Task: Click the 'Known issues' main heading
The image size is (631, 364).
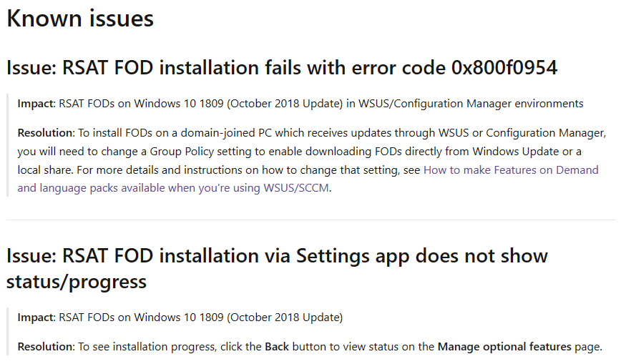Action: pyautogui.click(x=80, y=19)
